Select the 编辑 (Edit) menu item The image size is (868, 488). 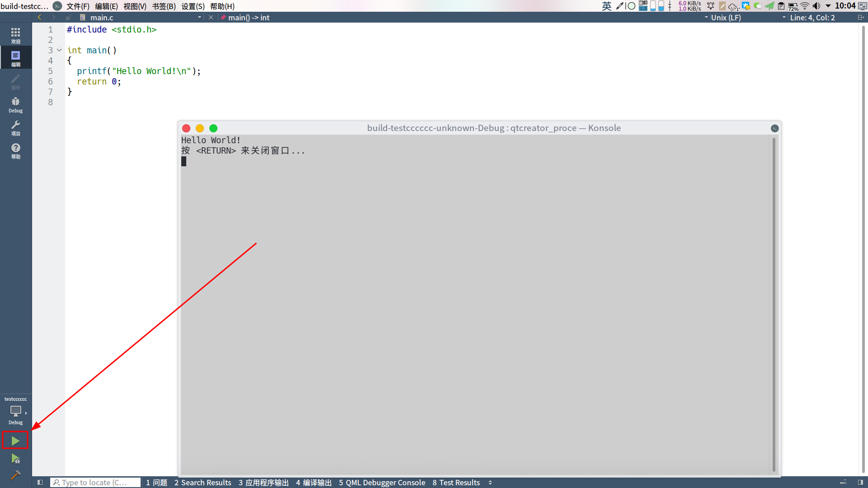coord(104,6)
